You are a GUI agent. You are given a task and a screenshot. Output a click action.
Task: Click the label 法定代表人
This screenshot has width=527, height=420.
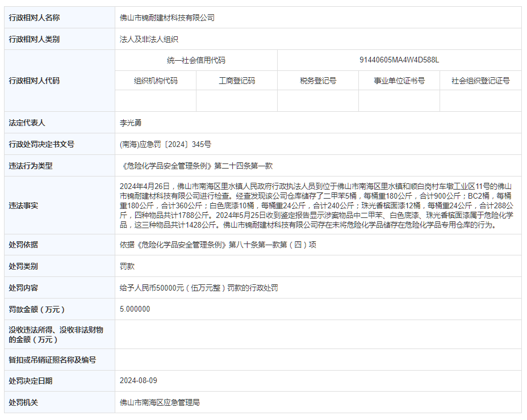tap(27, 123)
